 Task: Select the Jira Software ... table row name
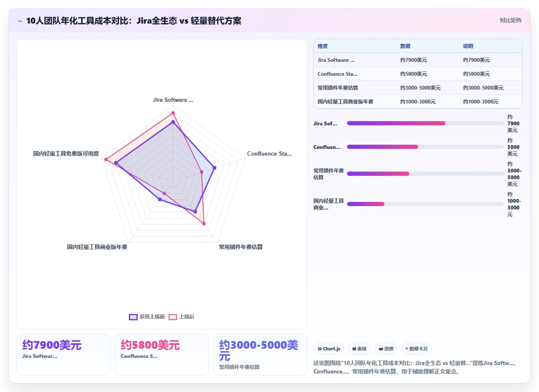336,60
